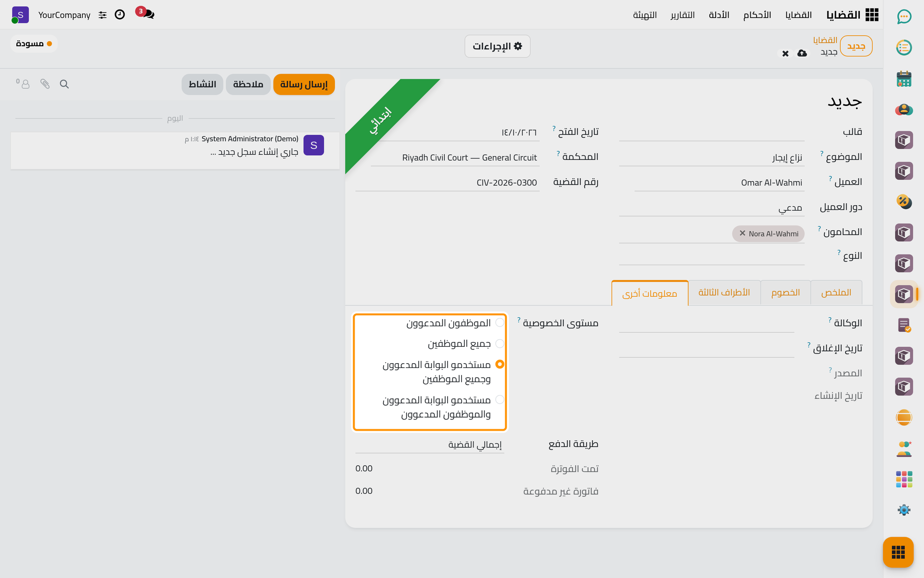This screenshot has height=578, width=924.
Task: Open the colorful Apps grid icon
Action: (x=904, y=479)
